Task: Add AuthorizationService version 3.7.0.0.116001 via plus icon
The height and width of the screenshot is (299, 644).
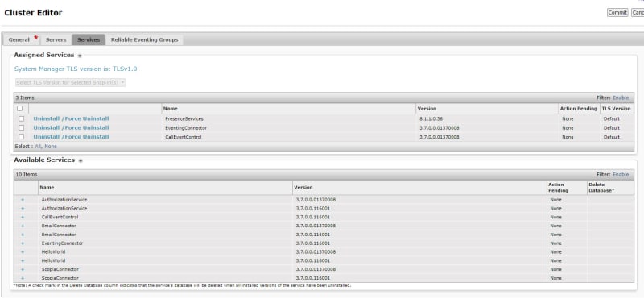Action: point(23,209)
